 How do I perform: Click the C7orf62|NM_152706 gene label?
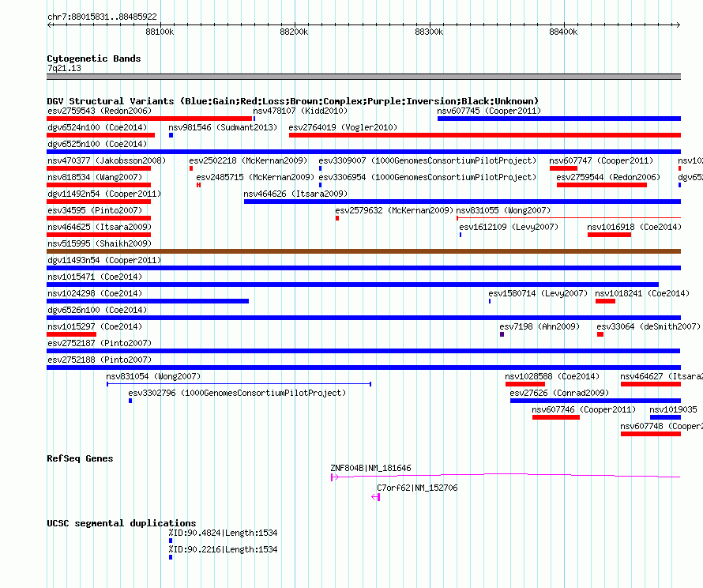click(417, 488)
